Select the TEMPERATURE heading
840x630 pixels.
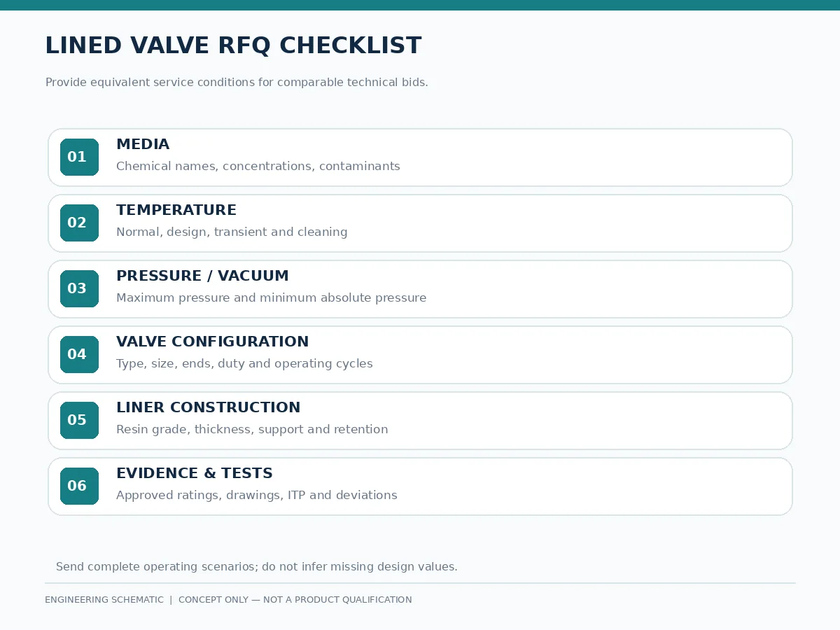pos(176,210)
